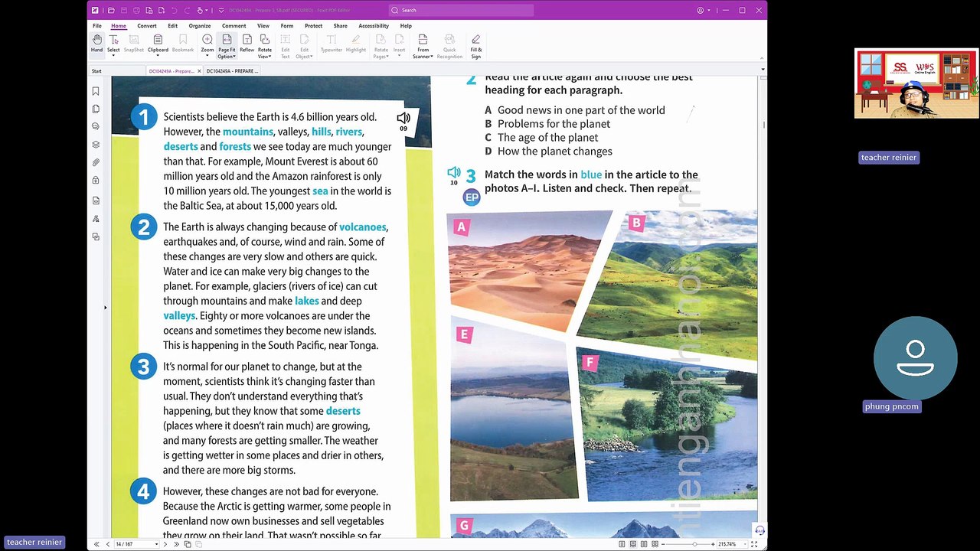Click the Open file icon in title bar

pos(111,10)
